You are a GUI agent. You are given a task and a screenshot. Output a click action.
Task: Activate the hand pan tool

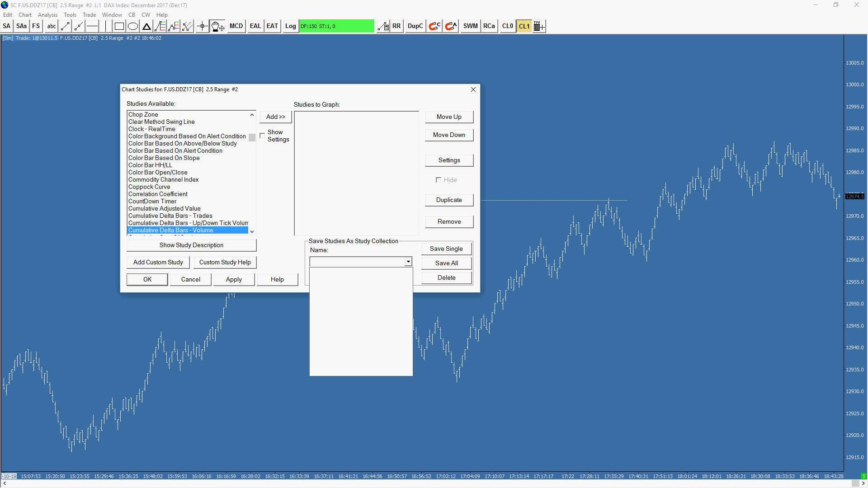pos(217,26)
